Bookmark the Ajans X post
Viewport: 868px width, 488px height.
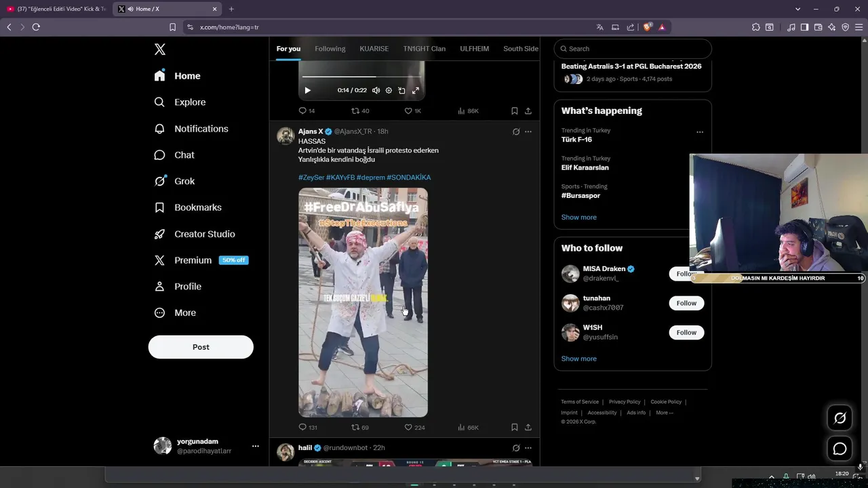click(x=515, y=428)
